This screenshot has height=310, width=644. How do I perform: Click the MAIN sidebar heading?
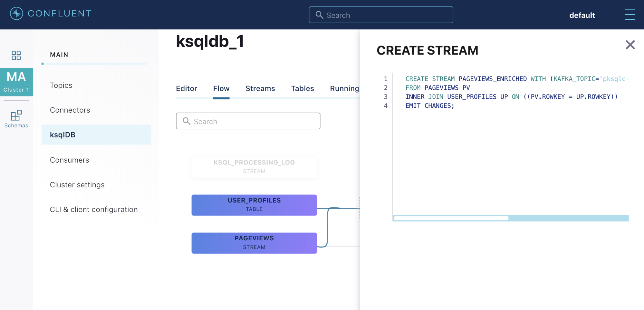coord(59,55)
